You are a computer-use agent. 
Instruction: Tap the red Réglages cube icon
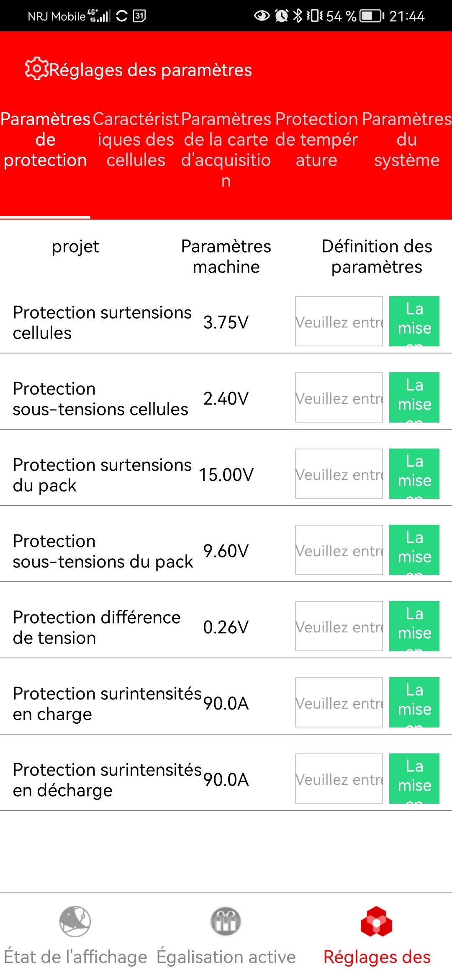click(376, 921)
